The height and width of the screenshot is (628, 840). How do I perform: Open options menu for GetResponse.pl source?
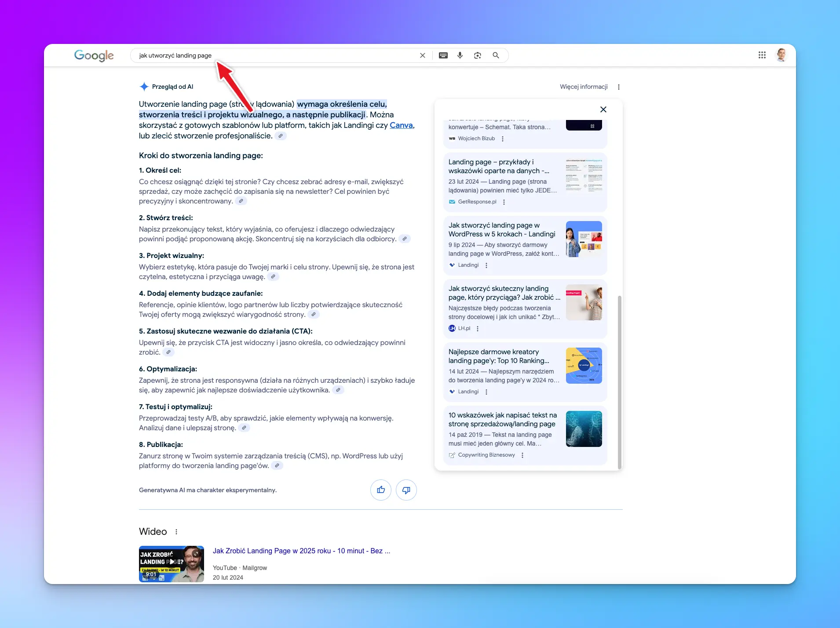pos(504,202)
